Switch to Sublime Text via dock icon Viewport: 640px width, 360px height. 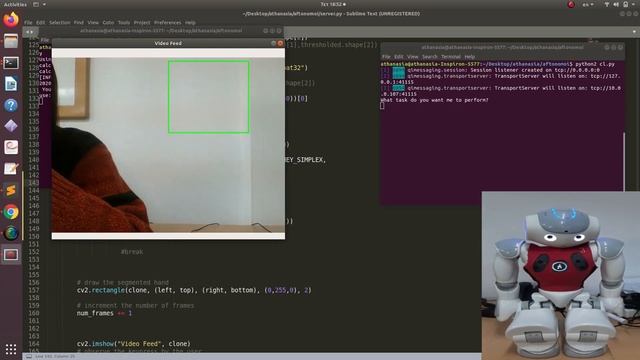point(11,190)
